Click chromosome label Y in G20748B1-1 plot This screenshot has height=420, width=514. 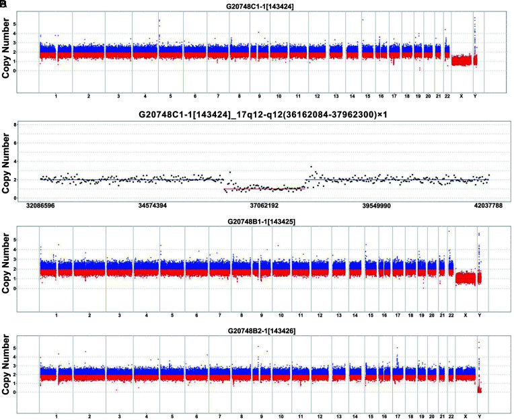(480, 315)
